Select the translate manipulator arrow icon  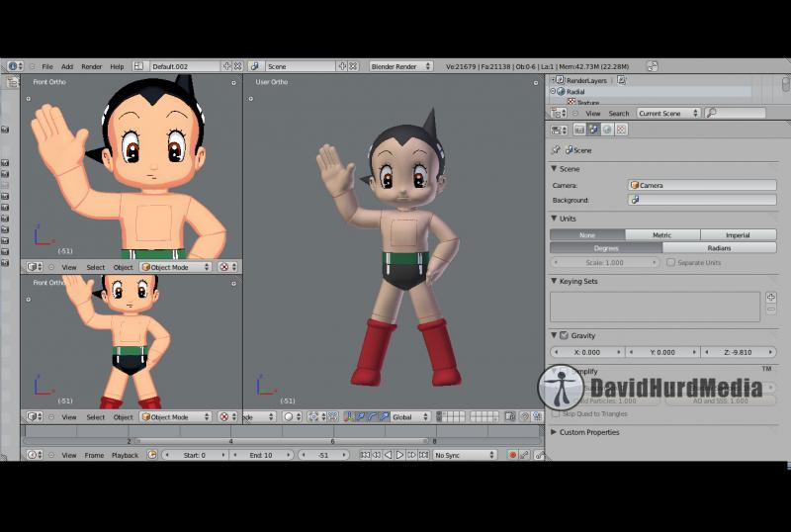pyautogui.click(x=361, y=417)
